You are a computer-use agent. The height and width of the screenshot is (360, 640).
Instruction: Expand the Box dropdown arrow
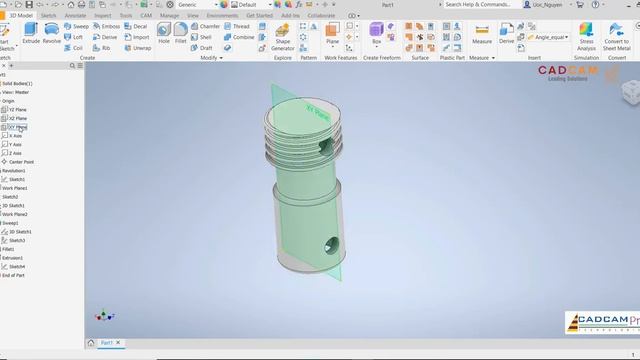coord(376,47)
